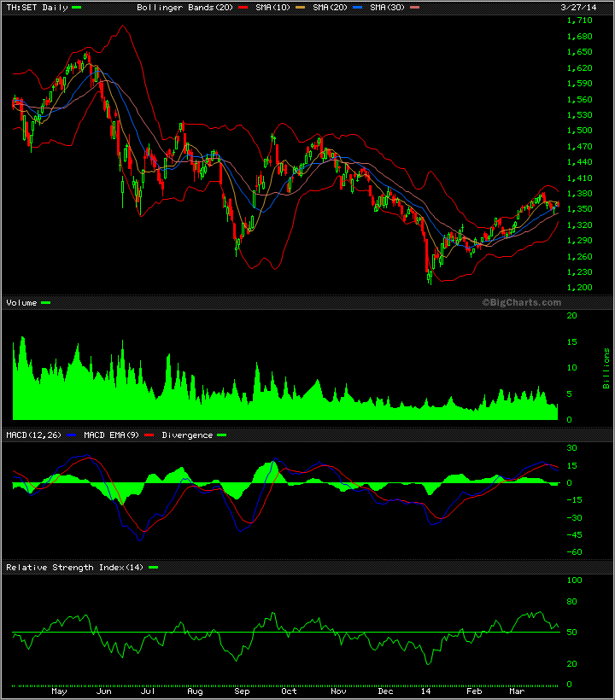Click the Jul month label

coord(148,691)
